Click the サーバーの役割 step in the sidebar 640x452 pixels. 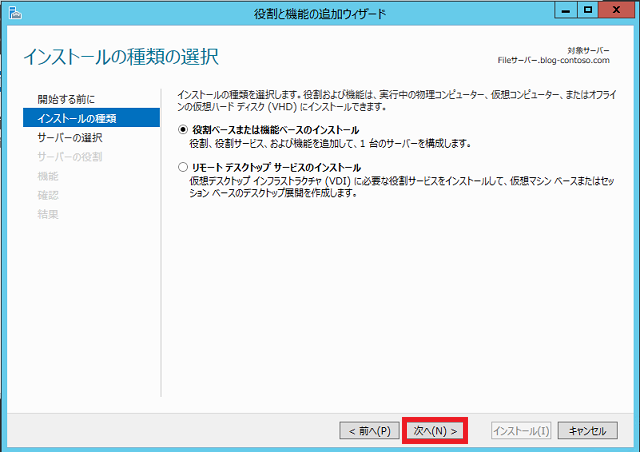[69, 156]
